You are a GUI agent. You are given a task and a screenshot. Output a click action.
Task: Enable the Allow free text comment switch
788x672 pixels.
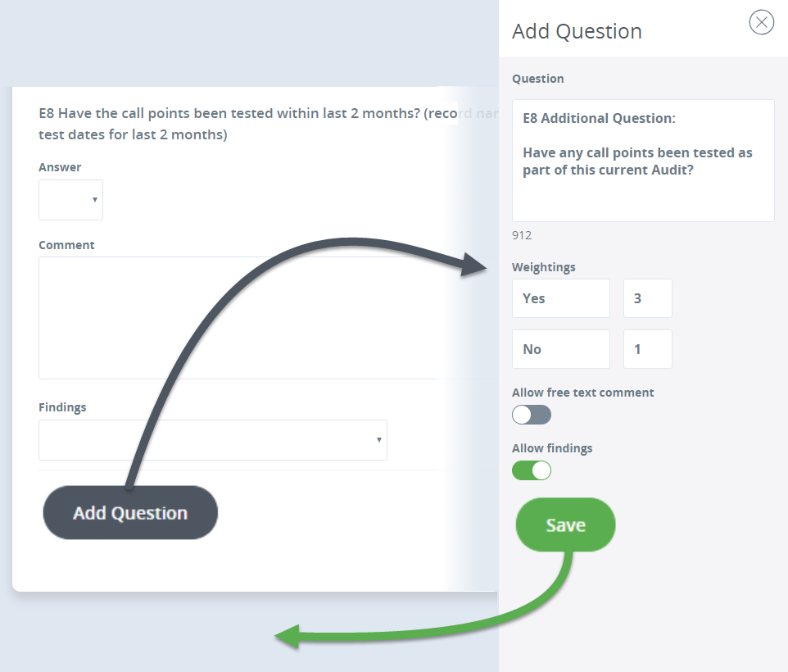(x=532, y=415)
